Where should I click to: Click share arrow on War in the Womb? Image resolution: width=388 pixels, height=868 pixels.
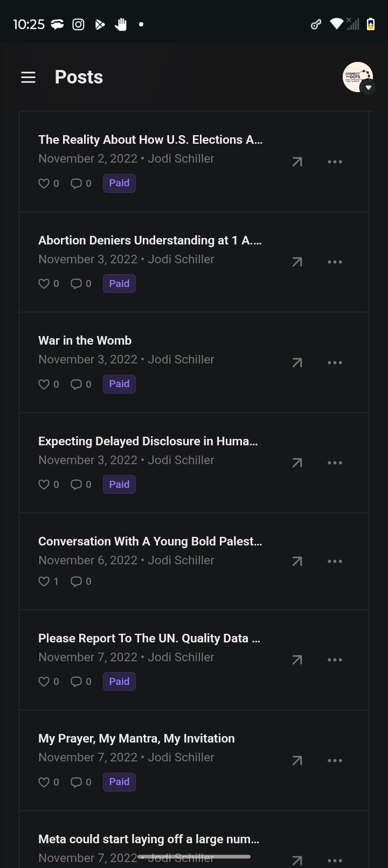[297, 362]
